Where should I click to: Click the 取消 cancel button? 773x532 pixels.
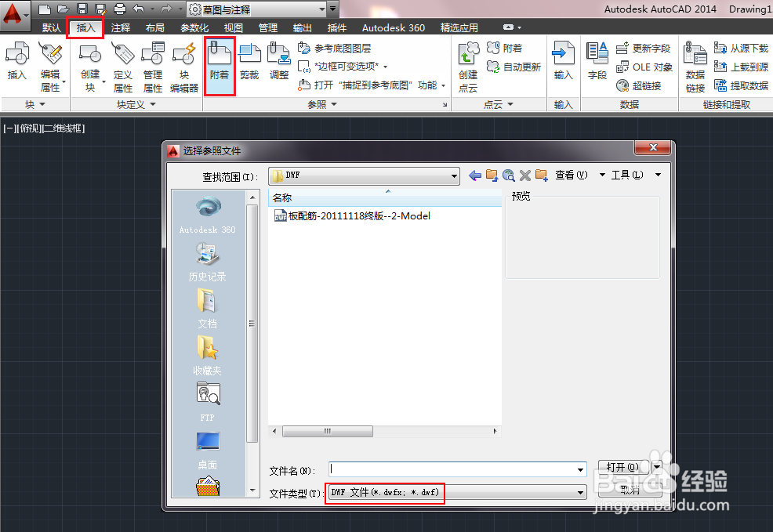click(x=630, y=489)
